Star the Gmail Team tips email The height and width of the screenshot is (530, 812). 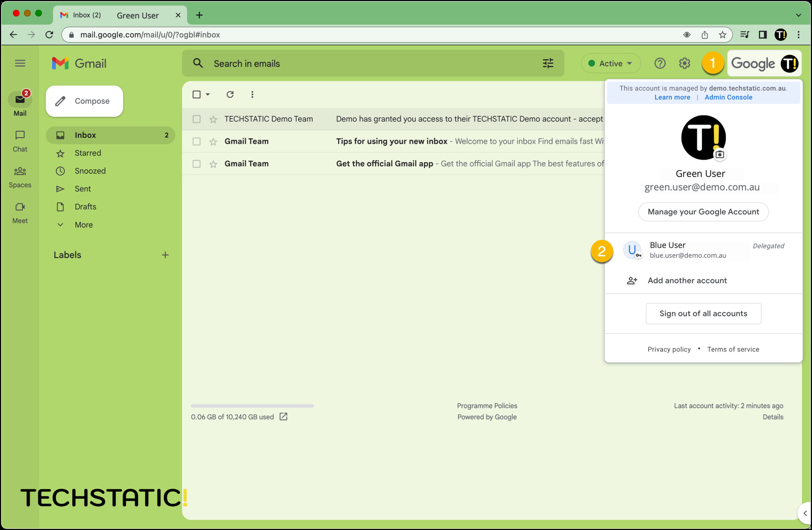pyautogui.click(x=213, y=141)
